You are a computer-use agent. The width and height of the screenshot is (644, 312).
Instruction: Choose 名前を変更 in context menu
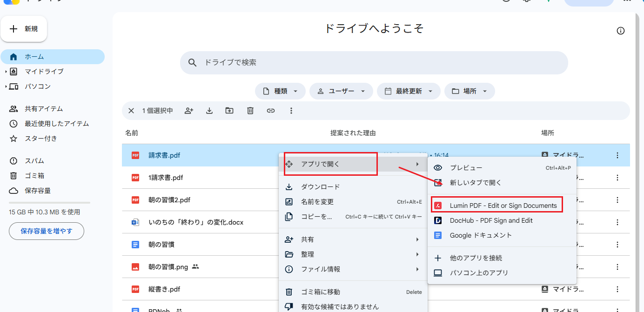(x=353, y=202)
